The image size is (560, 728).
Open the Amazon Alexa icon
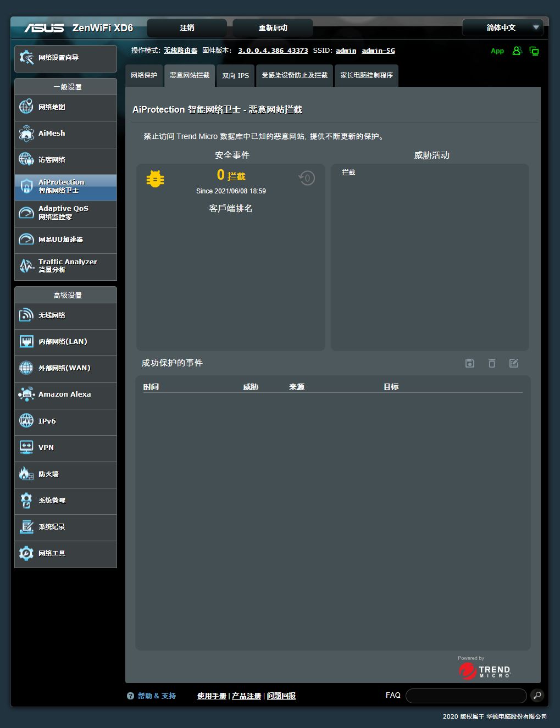tap(26, 394)
